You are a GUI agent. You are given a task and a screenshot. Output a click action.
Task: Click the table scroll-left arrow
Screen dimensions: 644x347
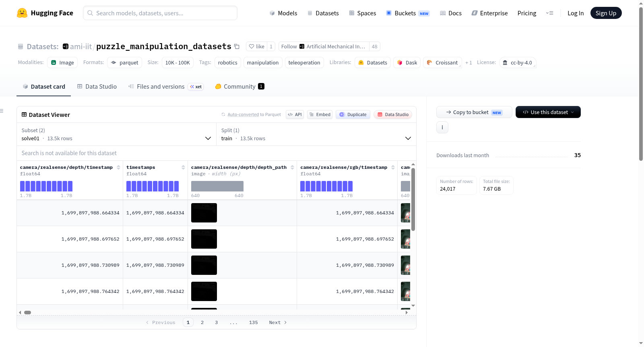point(20,312)
